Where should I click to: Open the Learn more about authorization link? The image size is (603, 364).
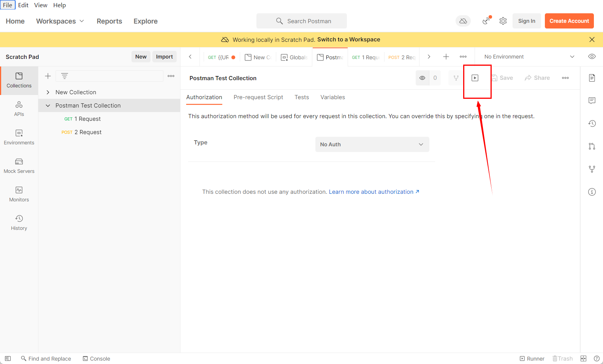pyautogui.click(x=374, y=192)
